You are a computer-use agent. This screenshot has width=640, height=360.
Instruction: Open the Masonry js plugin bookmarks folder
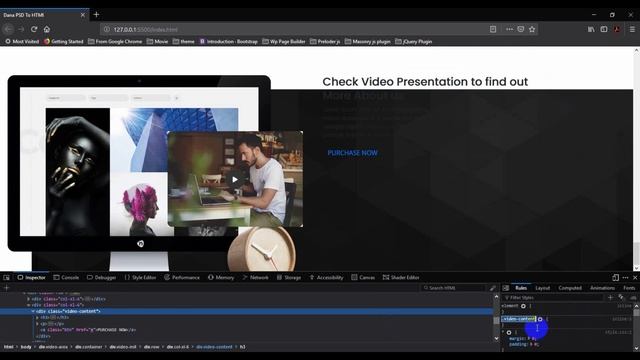coord(368,42)
